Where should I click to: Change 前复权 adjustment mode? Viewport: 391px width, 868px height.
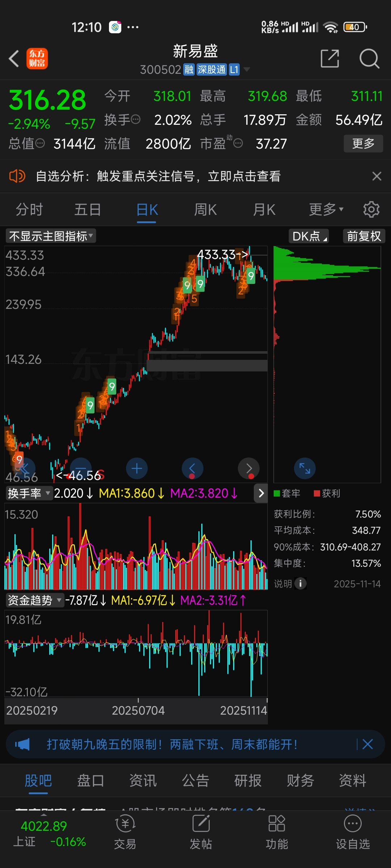pyautogui.click(x=364, y=236)
